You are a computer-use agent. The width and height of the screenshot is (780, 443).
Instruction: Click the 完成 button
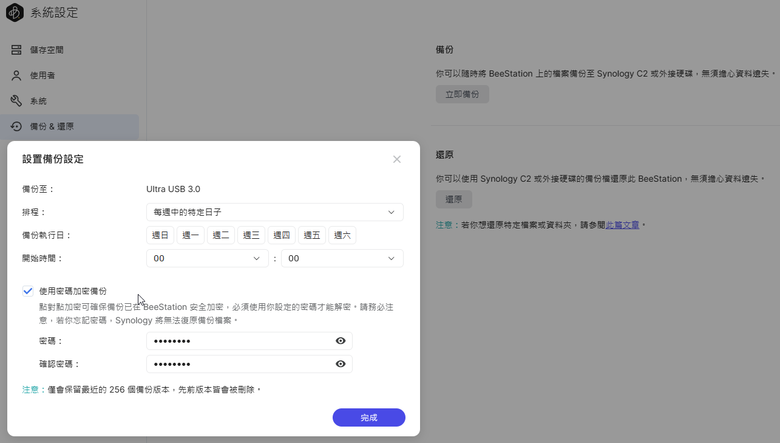[369, 418]
